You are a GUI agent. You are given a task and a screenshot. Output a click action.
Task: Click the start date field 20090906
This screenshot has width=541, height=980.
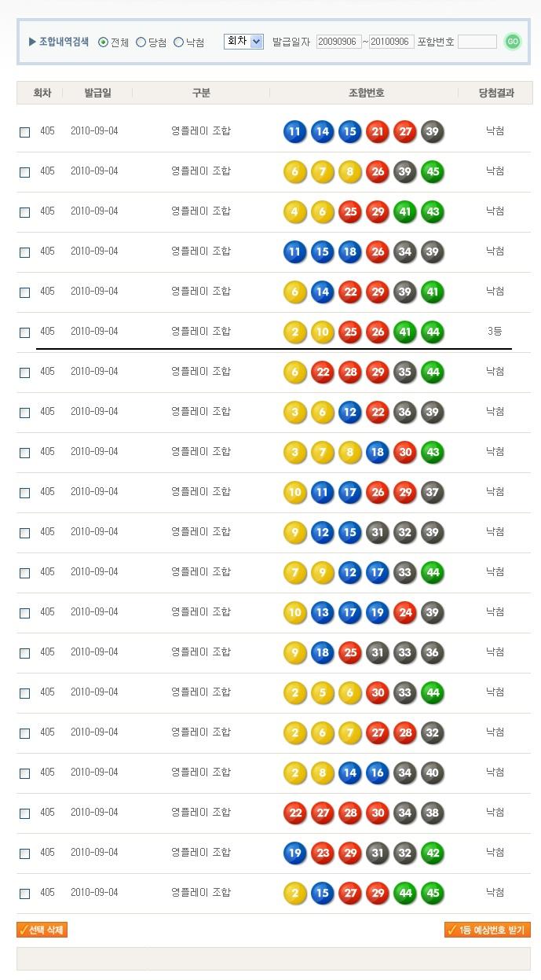[x=338, y=42]
